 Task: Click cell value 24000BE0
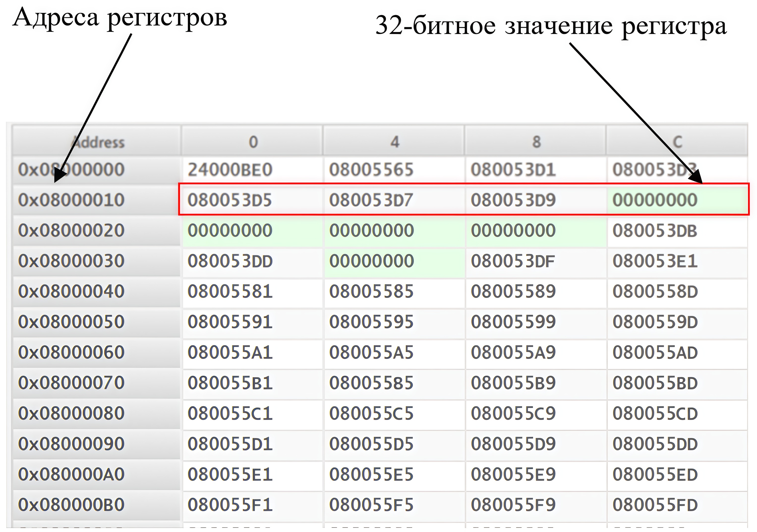pos(230,170)
